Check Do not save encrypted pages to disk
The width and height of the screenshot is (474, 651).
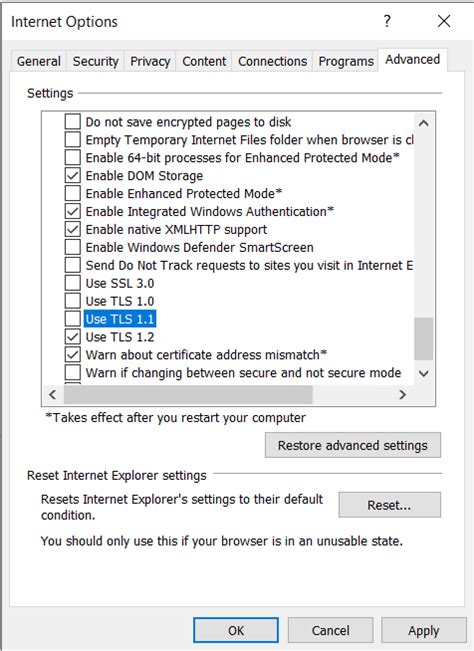click(x=73, y=122)
